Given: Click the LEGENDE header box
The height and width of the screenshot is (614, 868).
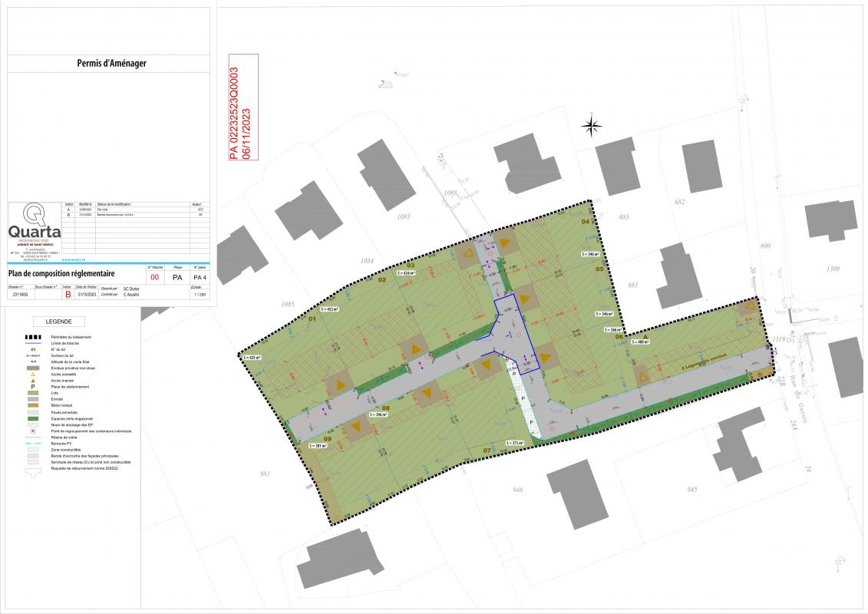Looking at the screenshot, I should tap(58, 322).
